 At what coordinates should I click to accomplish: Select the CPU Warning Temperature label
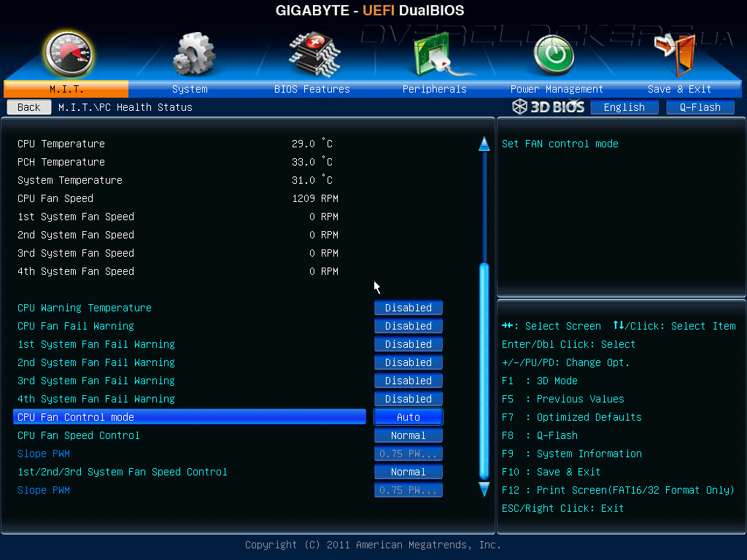pos(85,308)
